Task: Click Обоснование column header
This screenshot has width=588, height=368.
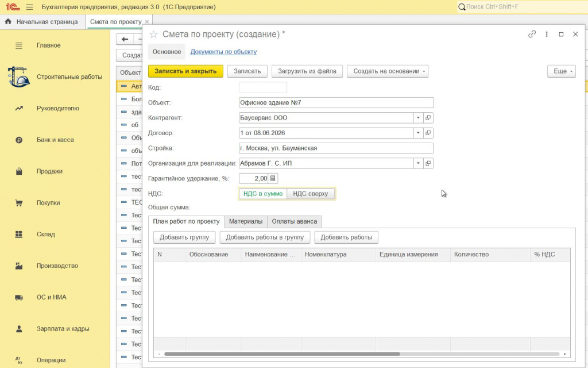Action: click(x=213, y=255)
